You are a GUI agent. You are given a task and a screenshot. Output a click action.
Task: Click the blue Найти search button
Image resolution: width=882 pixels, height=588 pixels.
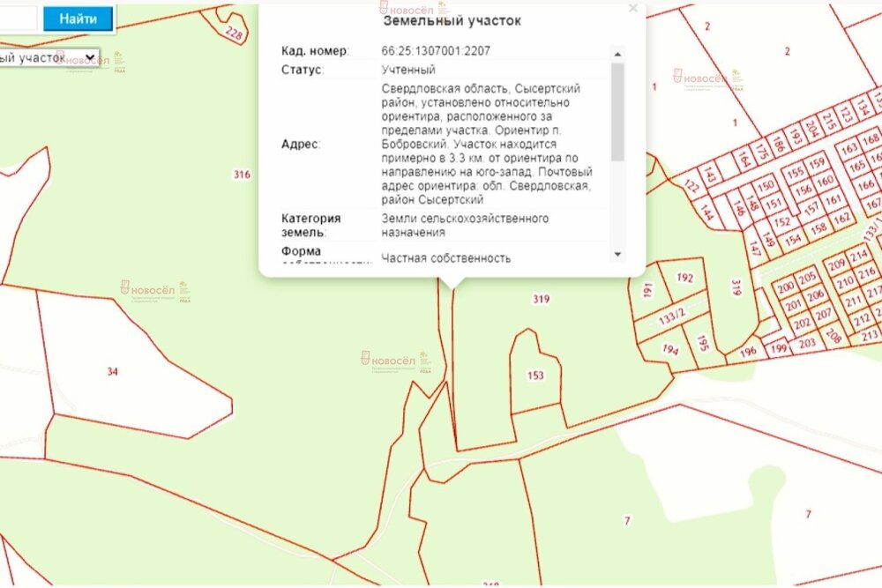pos(79,17)
